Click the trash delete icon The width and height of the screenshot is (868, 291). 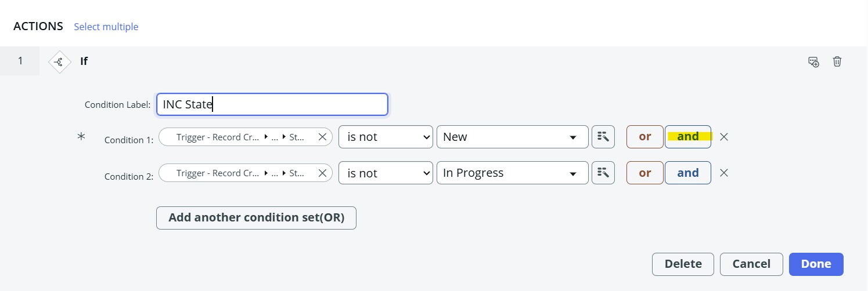(x=837, y=61)
